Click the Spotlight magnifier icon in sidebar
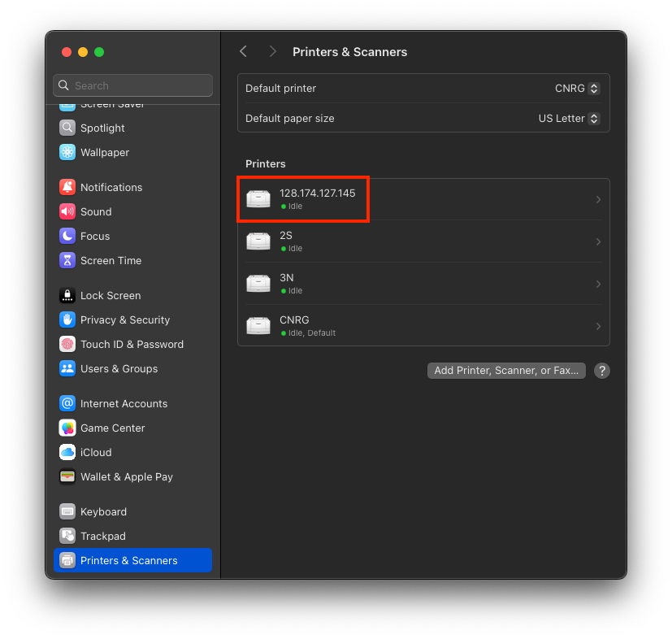672x639 pixels. pyautogui.click(x=67, y=128)
